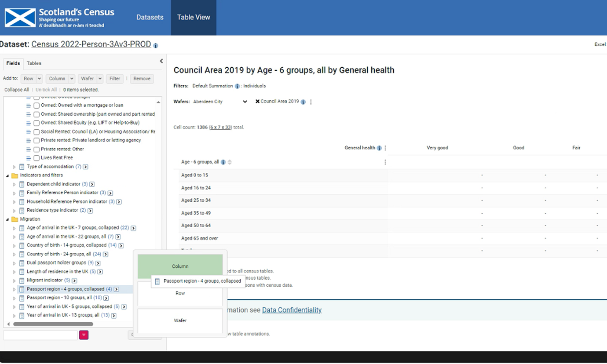Click the pink dropdown button beside search box
Viewport: 607px width, 364px height.
[x=84, y=335]
